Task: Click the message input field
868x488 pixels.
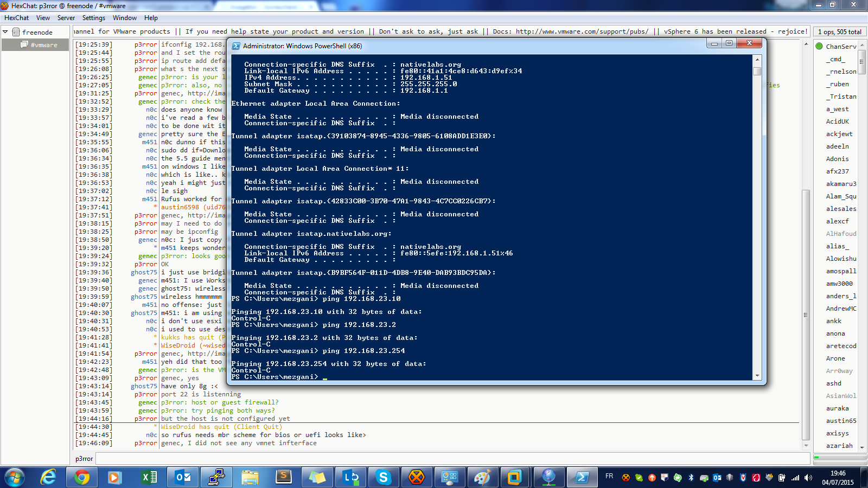Action: click(452, 459)
